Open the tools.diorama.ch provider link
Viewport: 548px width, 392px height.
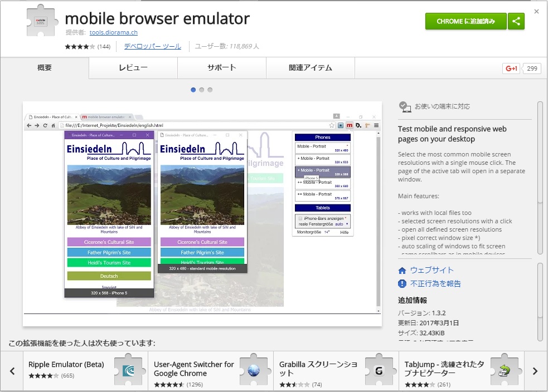click(113, 32)
